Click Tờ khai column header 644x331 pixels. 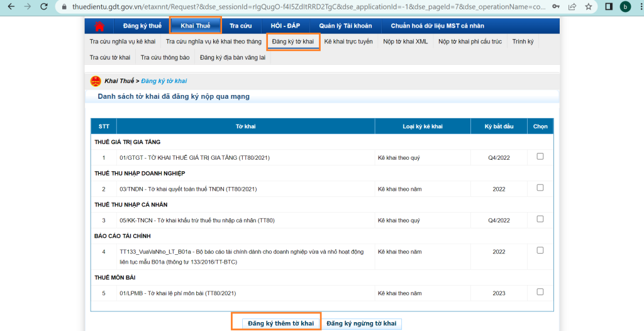click(246, 126)
